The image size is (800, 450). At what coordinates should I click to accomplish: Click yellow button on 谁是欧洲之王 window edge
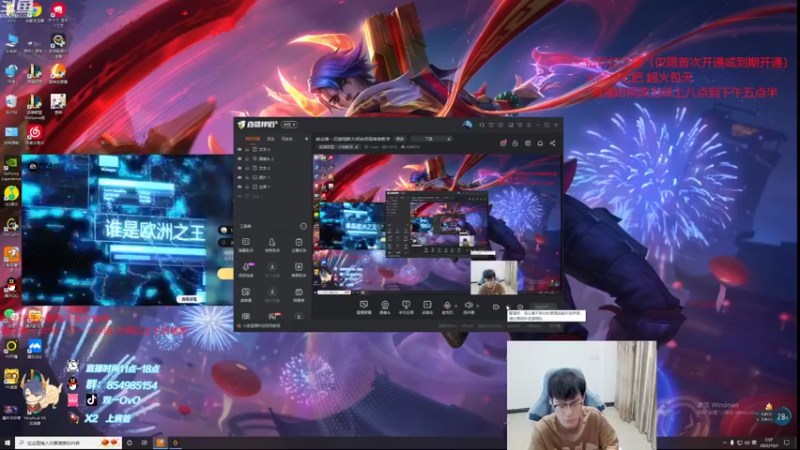pyautogui.click(x=226, y=274)
